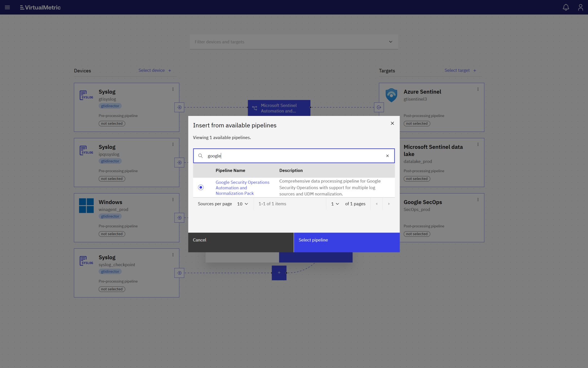This screenshot has width=588, height=368.
Task: Click the next page arrow in pagination
Action: (389, 204)
